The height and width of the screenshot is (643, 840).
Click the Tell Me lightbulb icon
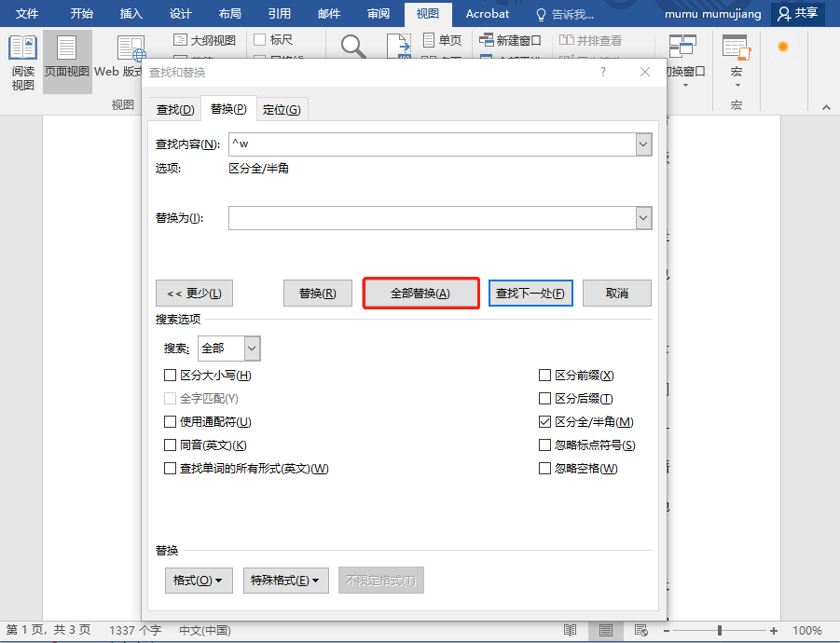point(541,15)
